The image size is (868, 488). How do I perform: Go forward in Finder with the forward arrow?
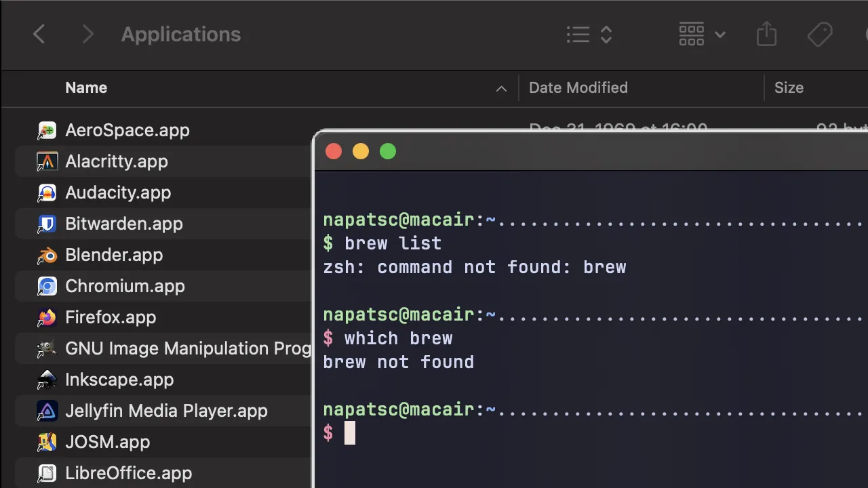click(87, 35)
